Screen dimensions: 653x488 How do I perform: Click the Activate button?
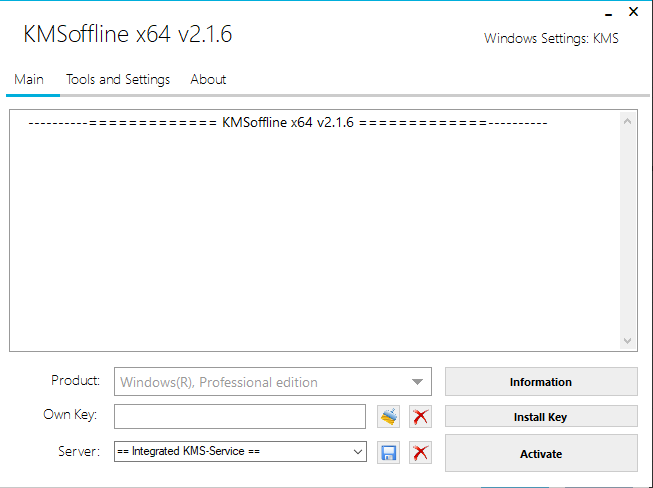(541, 453)
